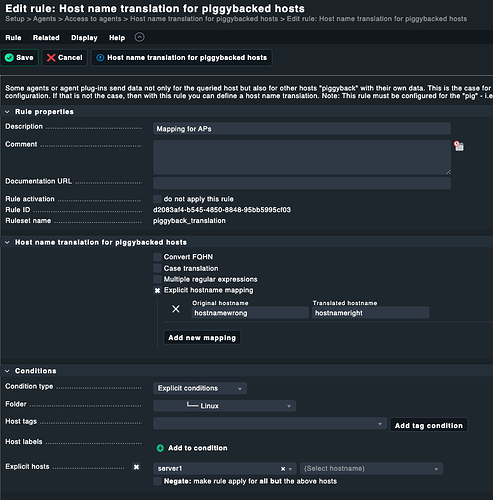Image resolution: width=493 pixels, height=500 pixels.
Task: Click the Translated hostname field
Action: tap(370, 313)
